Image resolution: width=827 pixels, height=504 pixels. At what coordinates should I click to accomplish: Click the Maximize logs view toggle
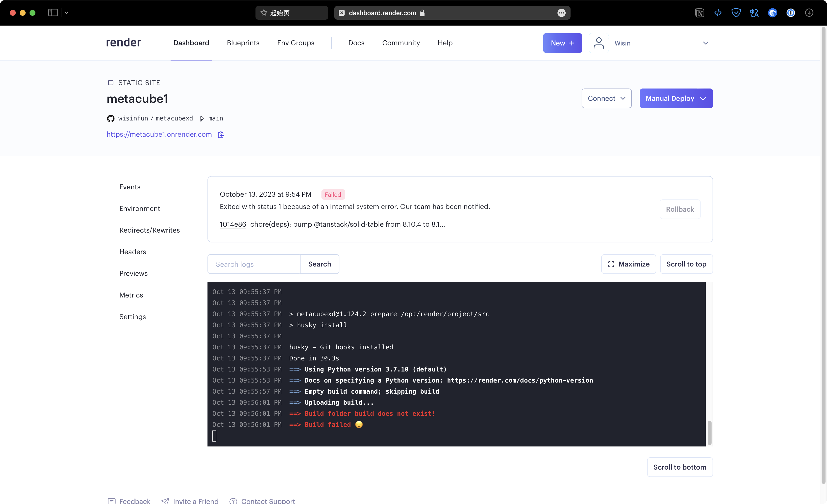[628, 264]
